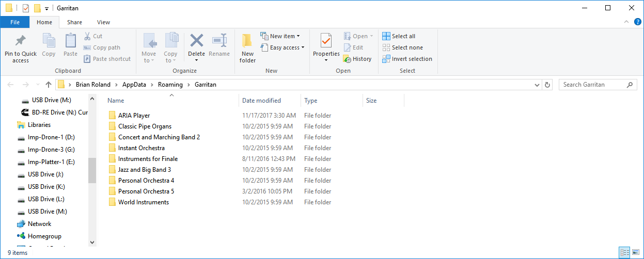Open the Help question mark icon

point(638,22)
